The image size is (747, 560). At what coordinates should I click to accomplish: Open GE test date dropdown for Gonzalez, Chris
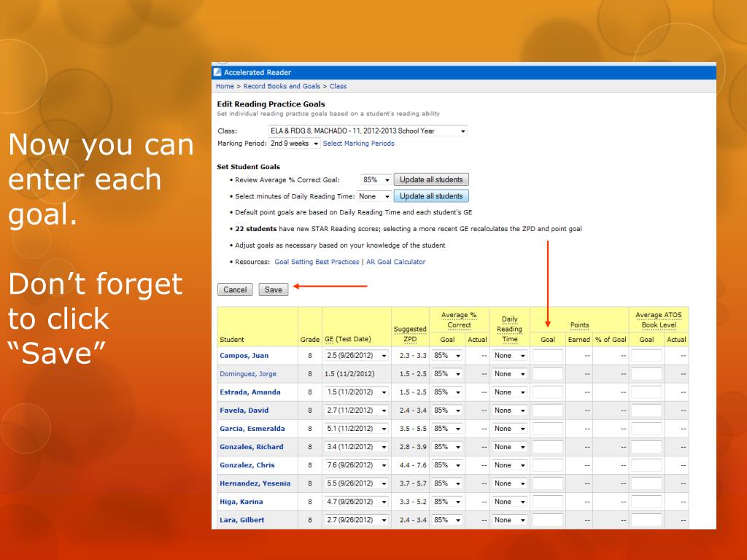point(356,465)
